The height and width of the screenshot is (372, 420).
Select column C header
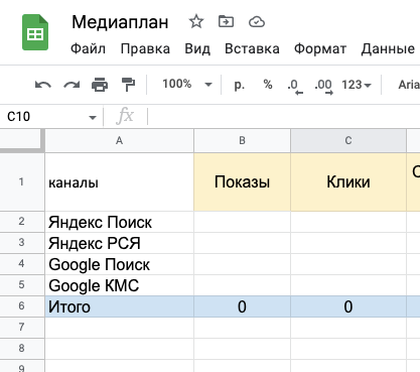point(348,141)
